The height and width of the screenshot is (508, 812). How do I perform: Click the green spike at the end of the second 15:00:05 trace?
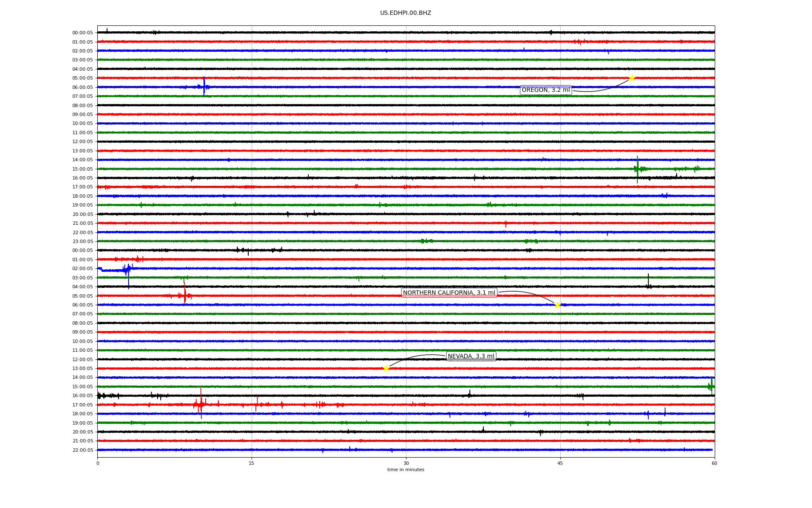tap(711, 386)
